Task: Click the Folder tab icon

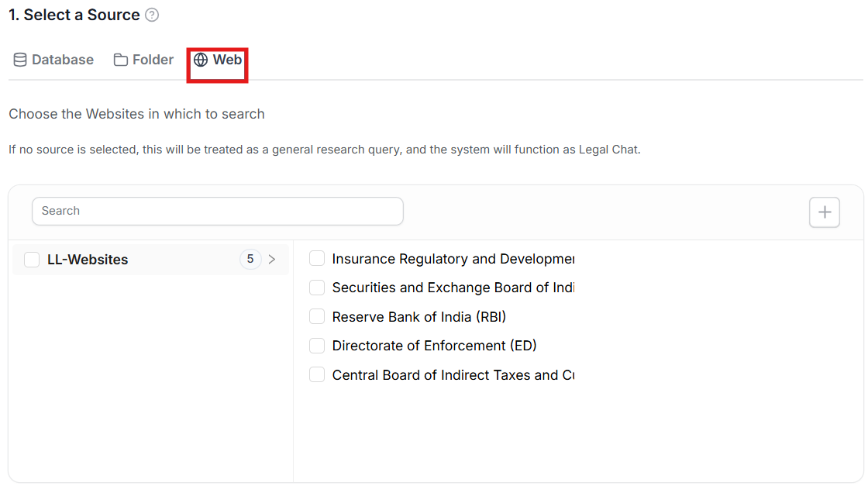Action: pyautogui.click(x=121, y=60)
